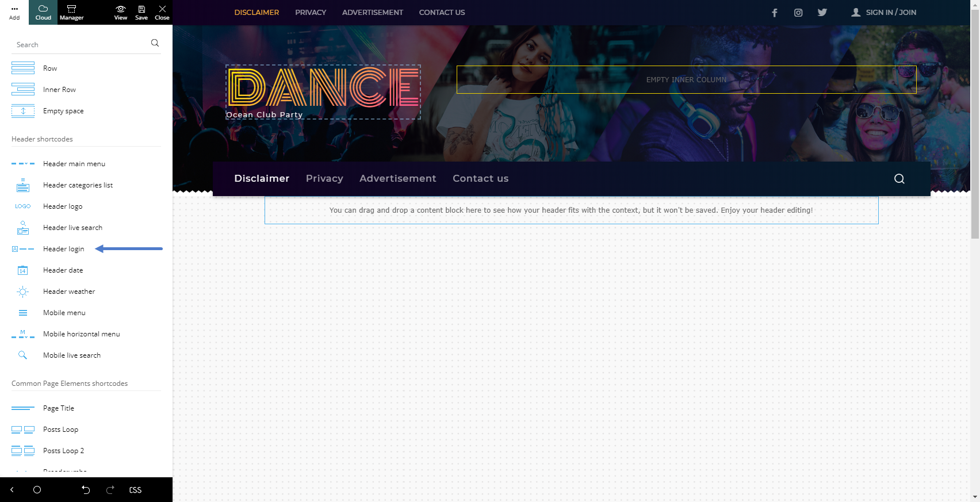Screen dimensions: 980x502
Task: Select Header weather shortcode
Action: point(86,292)
